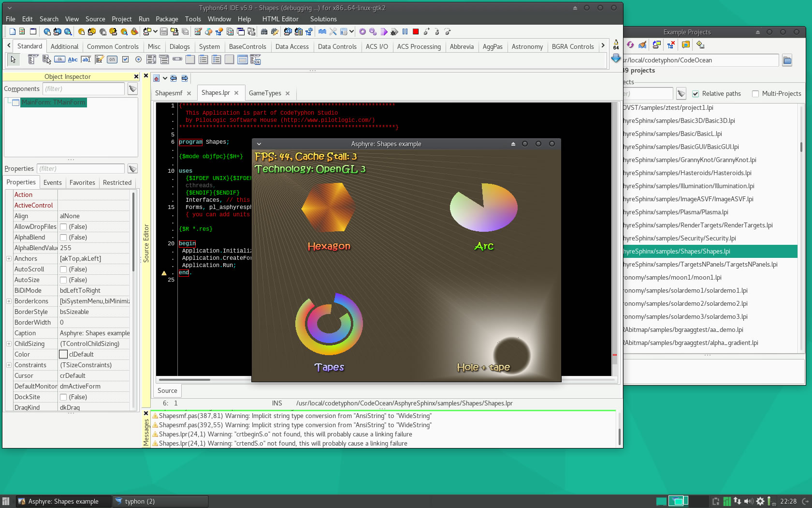Click the settings gear in system tray
812x508 pixels.
(x=760, y=501)
